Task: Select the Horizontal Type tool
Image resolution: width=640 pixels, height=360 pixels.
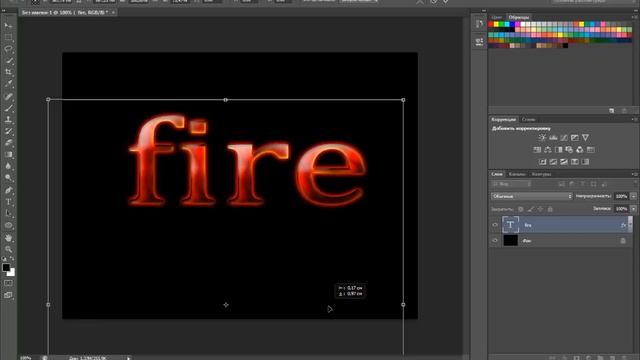Action: [x=8, y=202]
